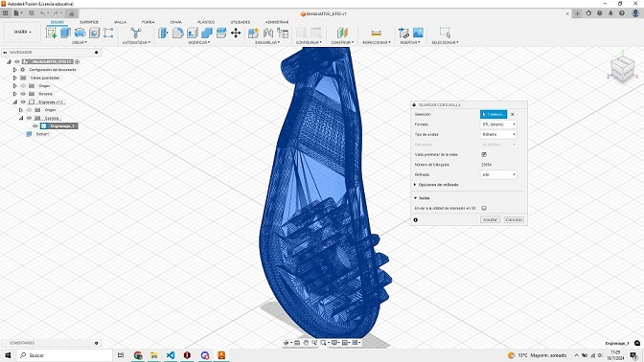This screenshot has height=362, width=644.
Task: Select the Combine tool in Modificar
Action: (207, 33)
